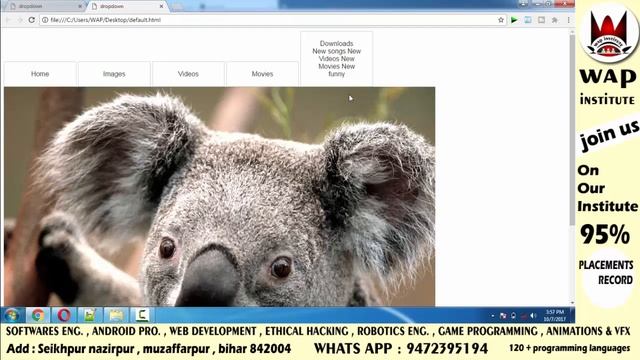
Task: Click the square extension icon in the toolbar
Action: click(x=541, y=20)
